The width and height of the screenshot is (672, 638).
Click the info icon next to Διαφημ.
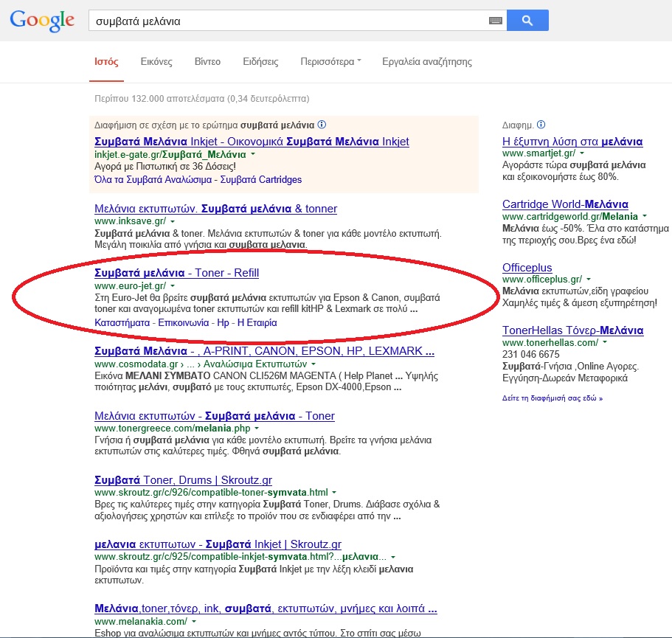541,125
